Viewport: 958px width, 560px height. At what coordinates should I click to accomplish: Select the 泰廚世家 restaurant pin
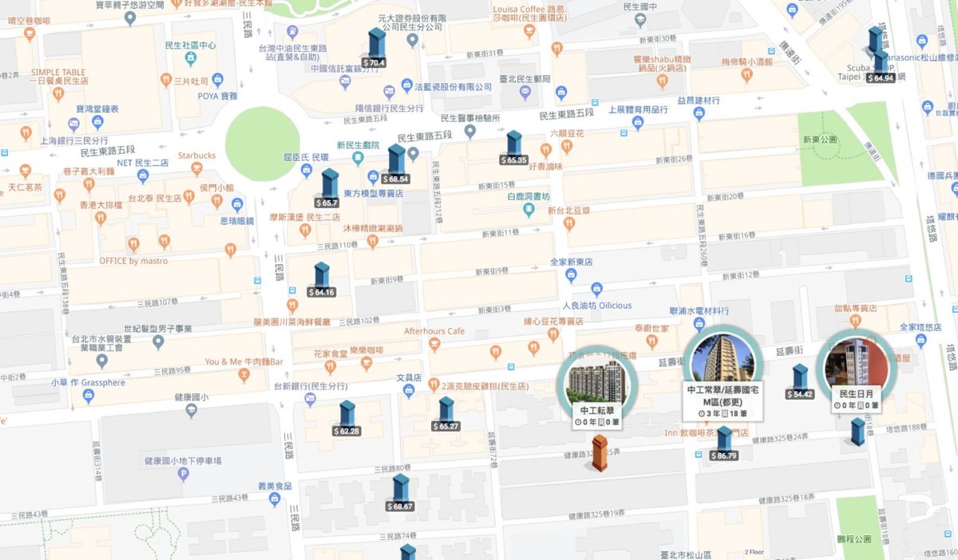pos(651,341)
